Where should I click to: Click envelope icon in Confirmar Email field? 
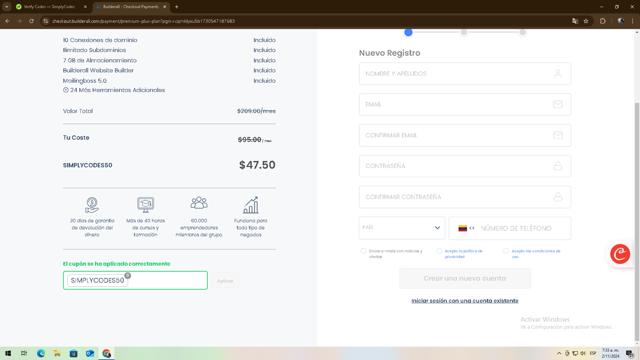[558, 135]
